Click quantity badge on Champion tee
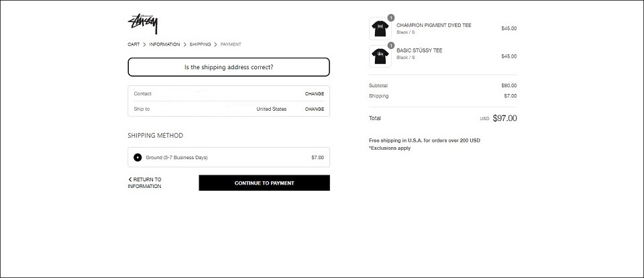The height and width of the screenshot is (278, 644). point(391,17)
